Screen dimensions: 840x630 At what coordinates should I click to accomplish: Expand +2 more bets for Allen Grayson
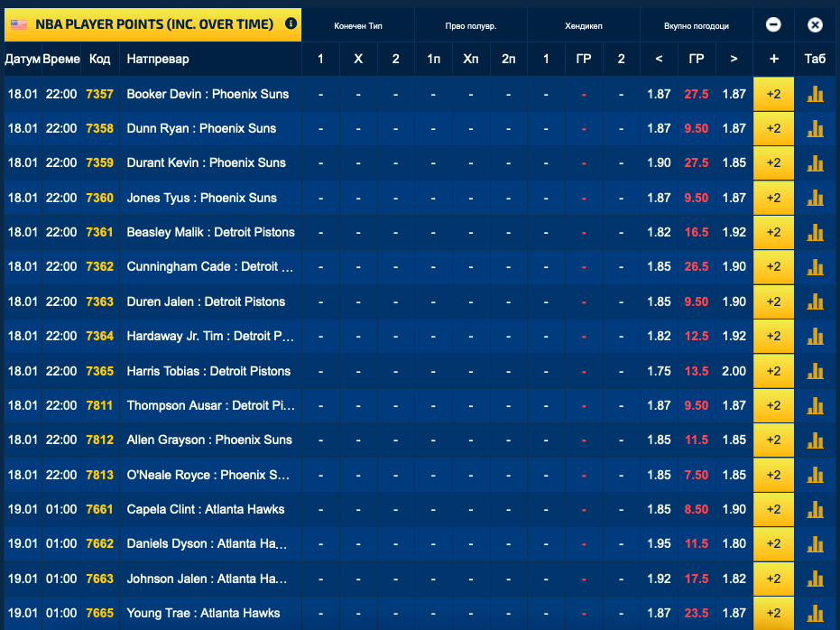point(773,440)
